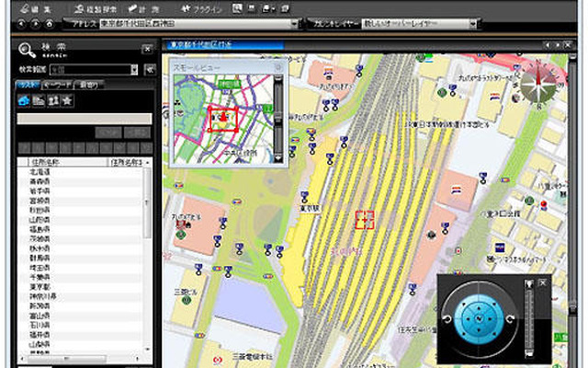Select 神奈川県 in the address list

[x=43, y=296]
